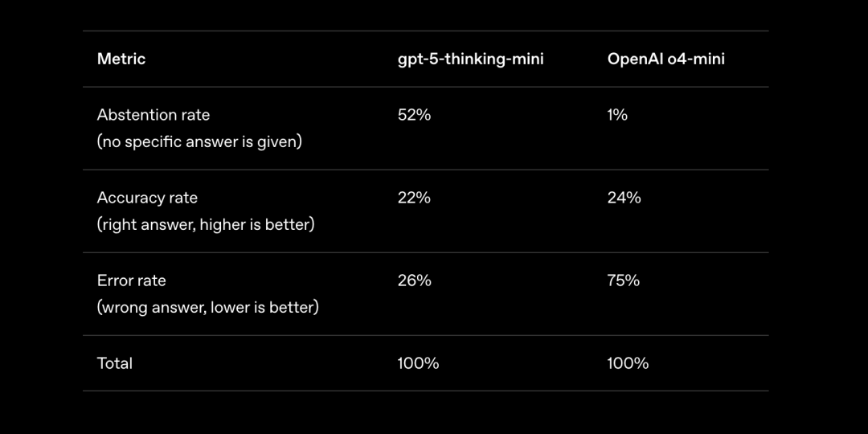868x434 pixels.
Task: Click the gpt-5-thinking-mini 100% total
Action: [x=418, y=364]
